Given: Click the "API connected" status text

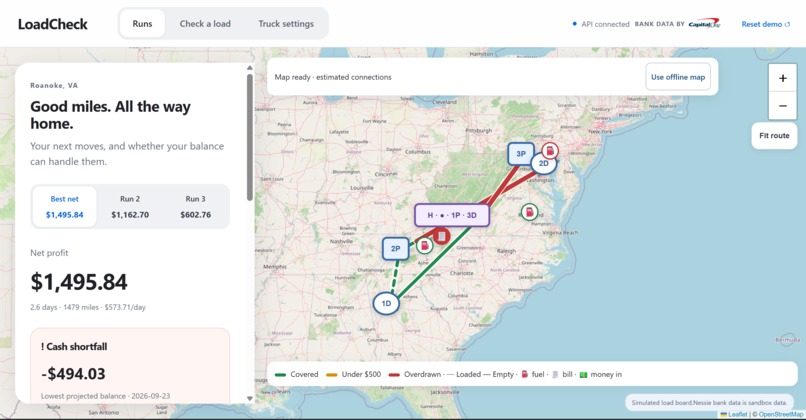Looking at the screenshot, I should [605, 24].
